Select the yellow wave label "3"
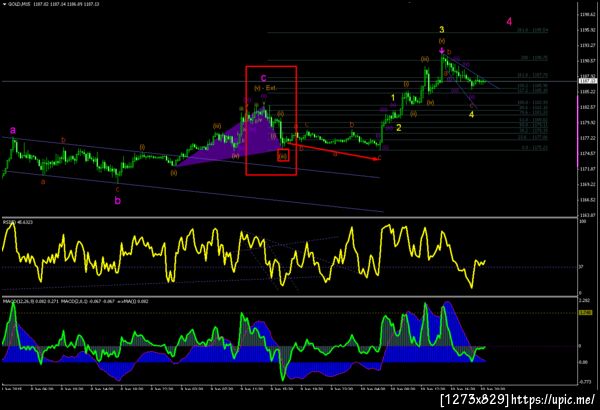This screenshot has height=410, width=600. click(x=442, y=29)
